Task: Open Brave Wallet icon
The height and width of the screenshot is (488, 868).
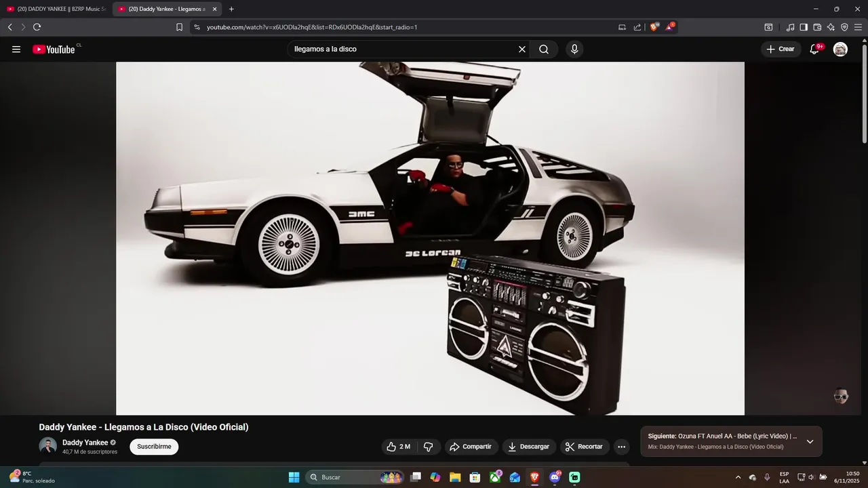Action: (x=817, y=27)
